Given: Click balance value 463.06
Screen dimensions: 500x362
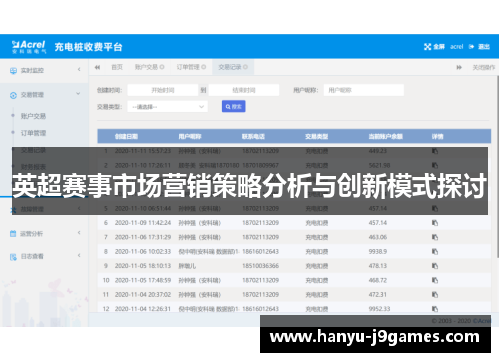Looking at the screenshot, I should click(x=378, y=237).
